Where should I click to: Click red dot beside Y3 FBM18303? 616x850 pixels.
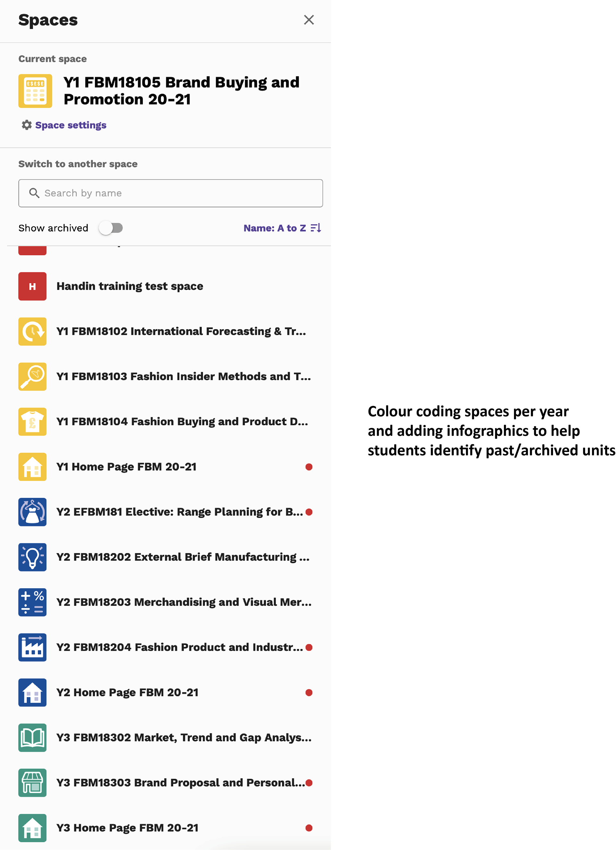point(309,783)
